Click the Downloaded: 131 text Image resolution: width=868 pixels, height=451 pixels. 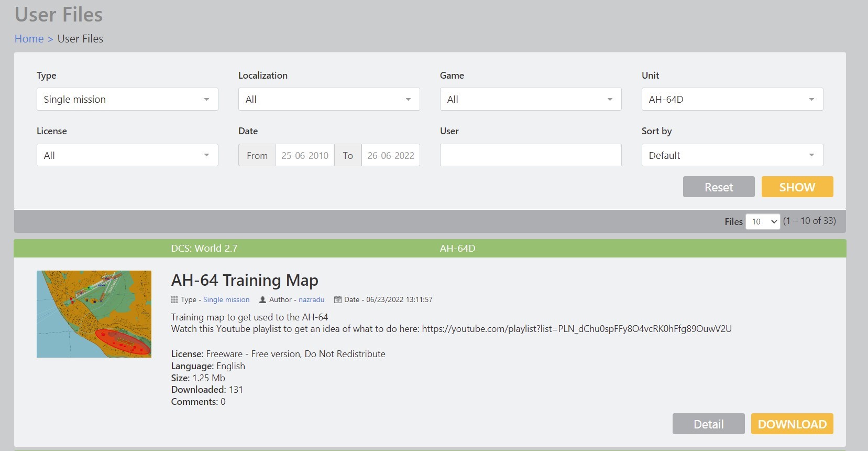point(207,390)
